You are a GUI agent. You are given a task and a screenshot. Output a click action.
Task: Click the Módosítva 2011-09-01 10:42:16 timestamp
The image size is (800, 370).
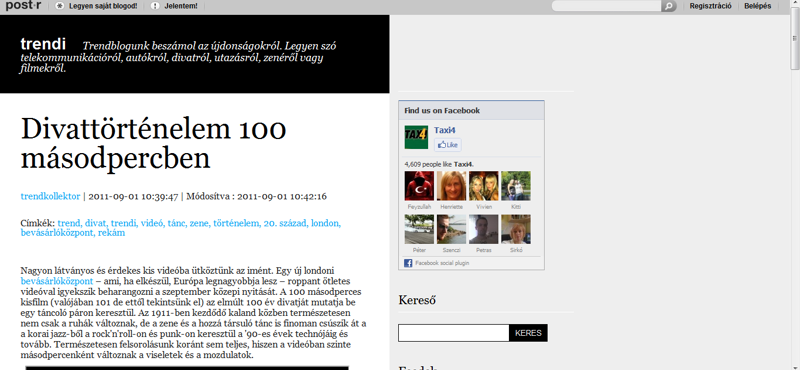pos(257,196)
